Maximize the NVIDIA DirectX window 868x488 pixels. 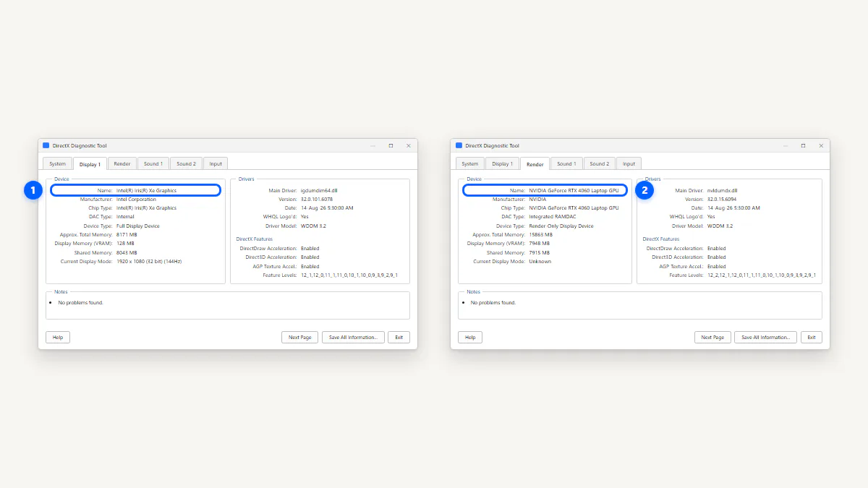click(x=803, y=145)
